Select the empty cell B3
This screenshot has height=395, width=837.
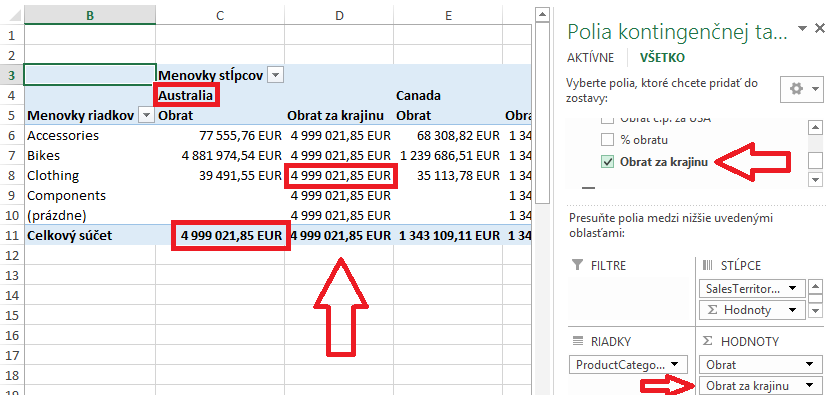(x=90, y=75)
